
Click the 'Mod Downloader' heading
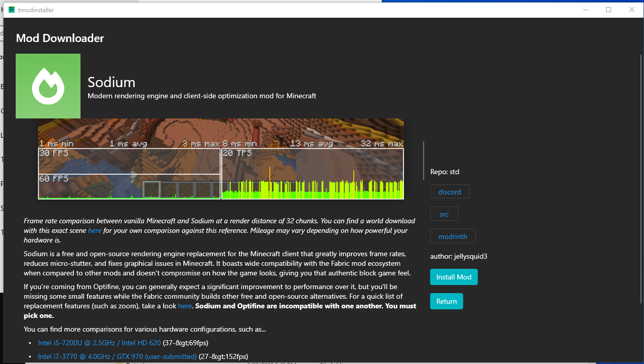tap(60, 38)
